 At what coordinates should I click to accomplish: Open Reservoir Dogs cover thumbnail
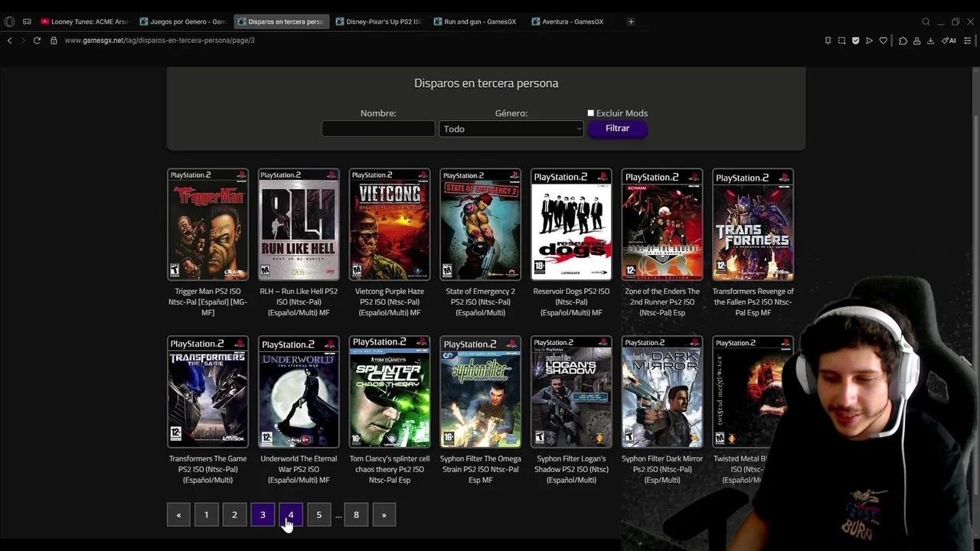(x=571, y=224)
